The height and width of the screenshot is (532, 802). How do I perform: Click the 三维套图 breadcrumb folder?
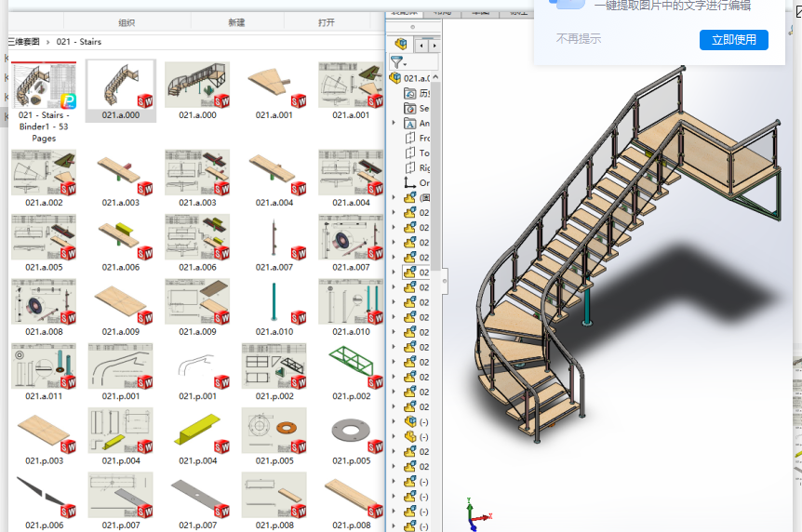23,42
